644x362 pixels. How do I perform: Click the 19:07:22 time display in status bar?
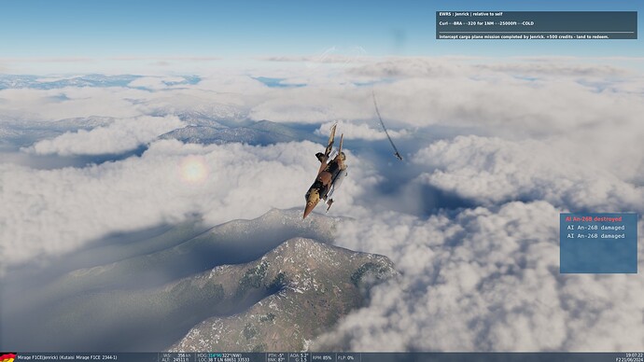(x=634, y=355)
